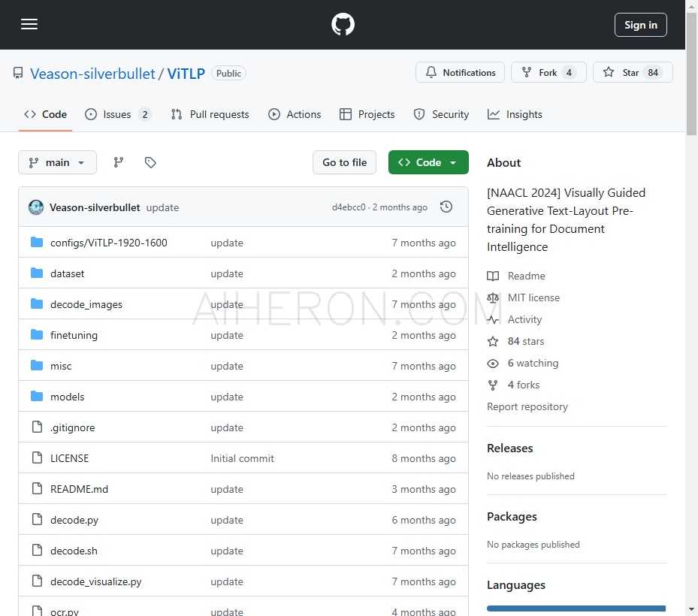Click the languages bar blue segment

coord(576,608)
